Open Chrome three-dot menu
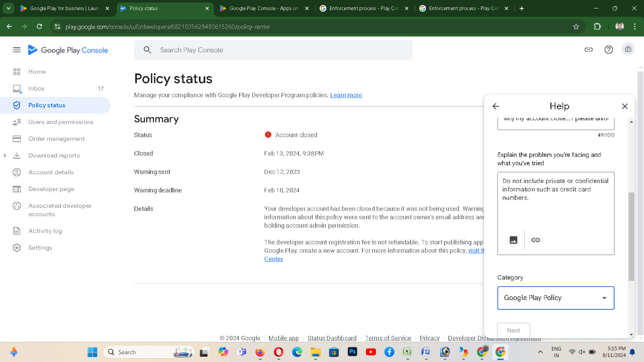The height and width of the screenshot is (362, 644). point(635,27)
